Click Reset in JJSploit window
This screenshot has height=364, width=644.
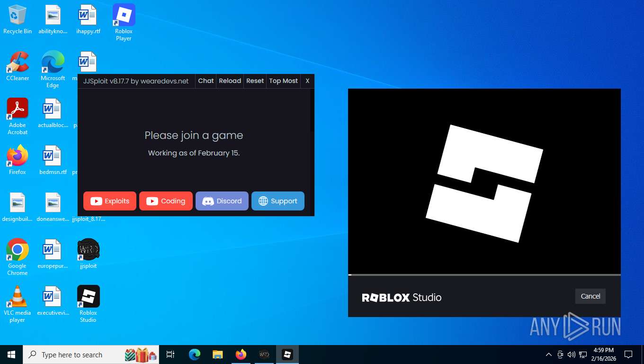[x=255, y=81]
